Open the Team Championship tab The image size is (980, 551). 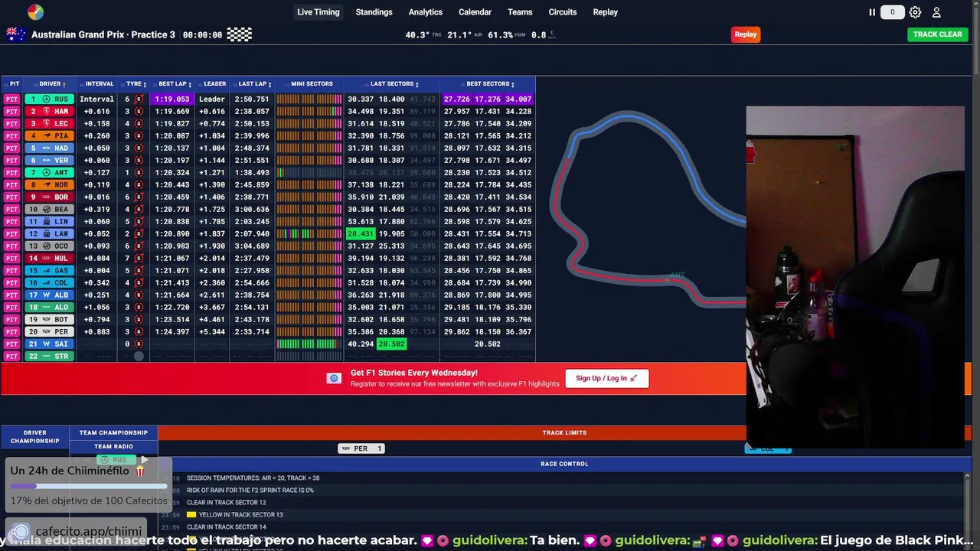113,433
